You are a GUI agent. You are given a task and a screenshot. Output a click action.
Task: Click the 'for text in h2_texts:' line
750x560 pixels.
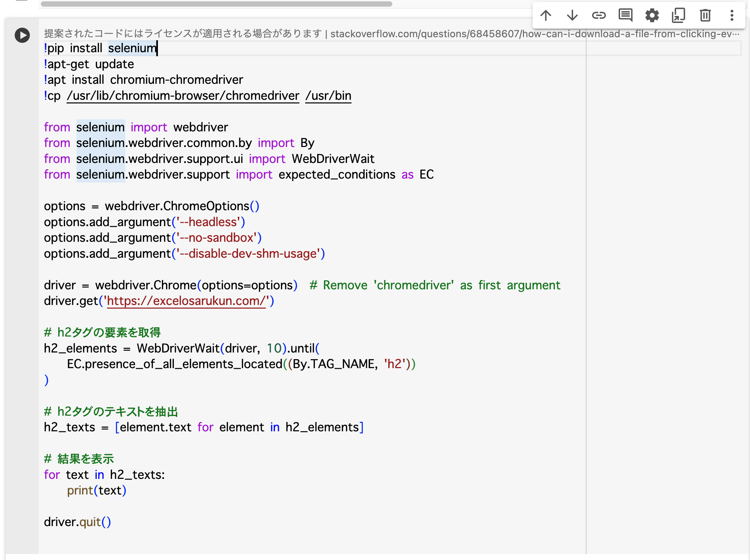(x=104, y=475)
